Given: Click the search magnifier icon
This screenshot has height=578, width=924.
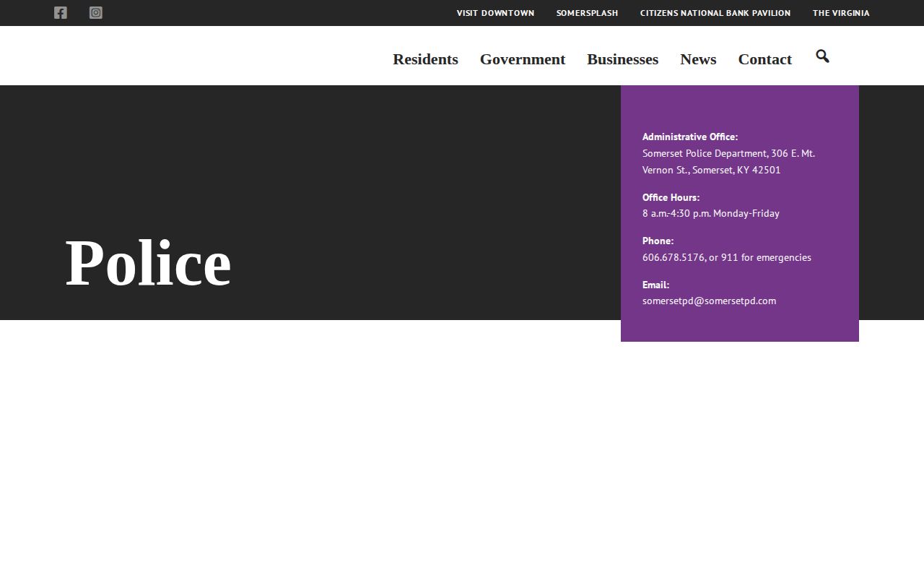Looking at the screenshot, I should click(x=822, y=56).
